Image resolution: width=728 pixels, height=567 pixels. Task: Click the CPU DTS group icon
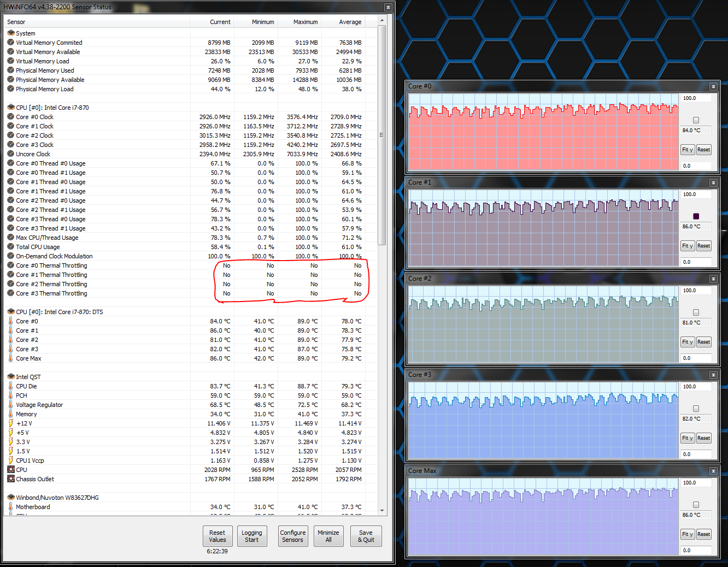click(x=10, y=312)
